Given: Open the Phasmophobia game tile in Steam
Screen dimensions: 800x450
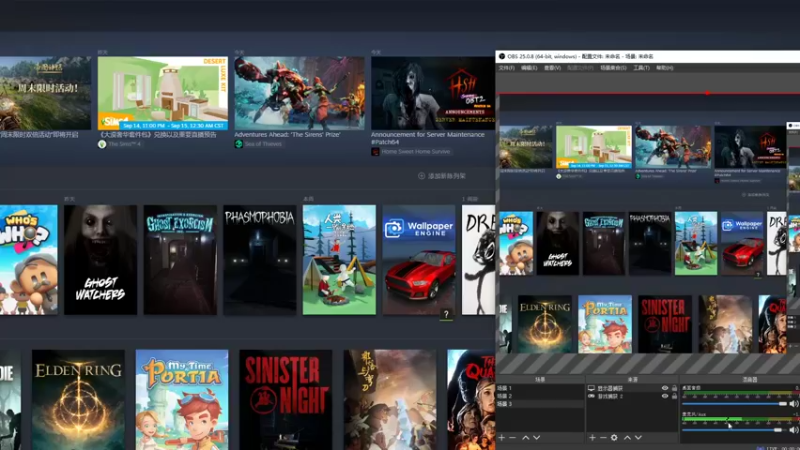Looking at the screenshot, I should [260, 260].
